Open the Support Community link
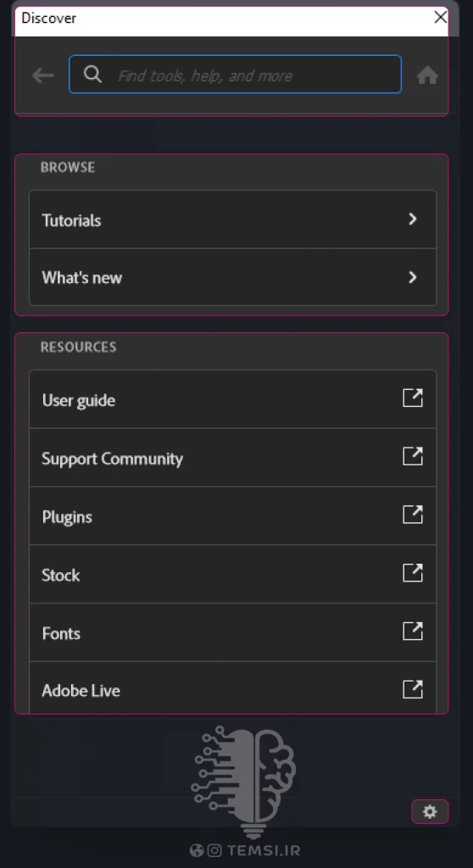The image size is (473, 868). 232,457
